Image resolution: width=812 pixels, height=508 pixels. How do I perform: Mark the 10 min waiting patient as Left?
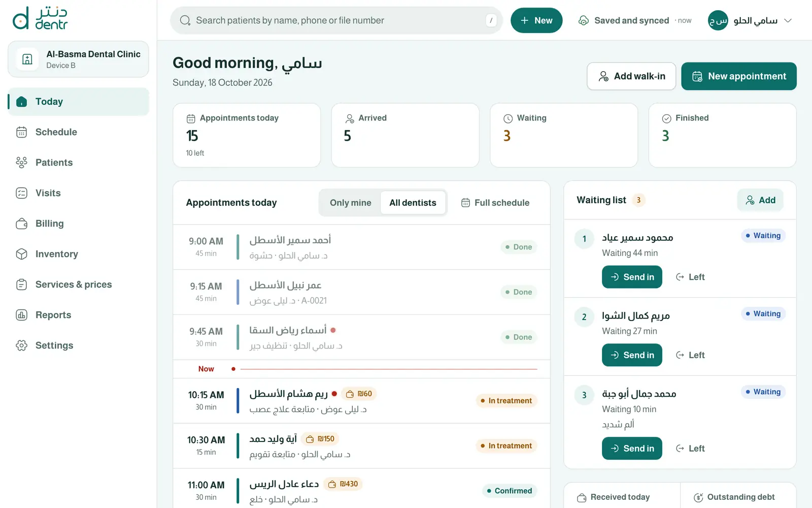[x=690, y=449]
